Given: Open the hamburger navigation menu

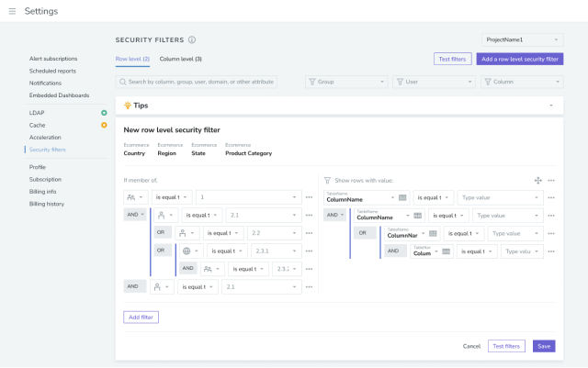Looking at the screenshot, I should [x=12, y=11].
